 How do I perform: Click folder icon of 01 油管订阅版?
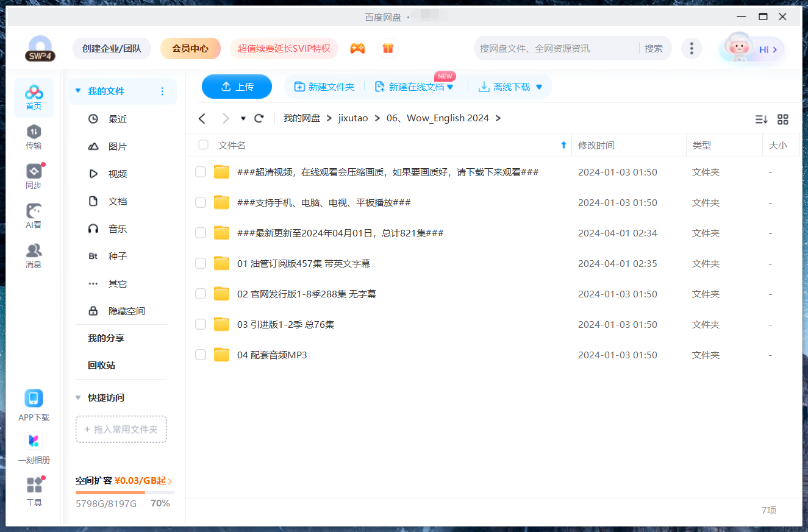pyautogui.click(x=221, y=263)
